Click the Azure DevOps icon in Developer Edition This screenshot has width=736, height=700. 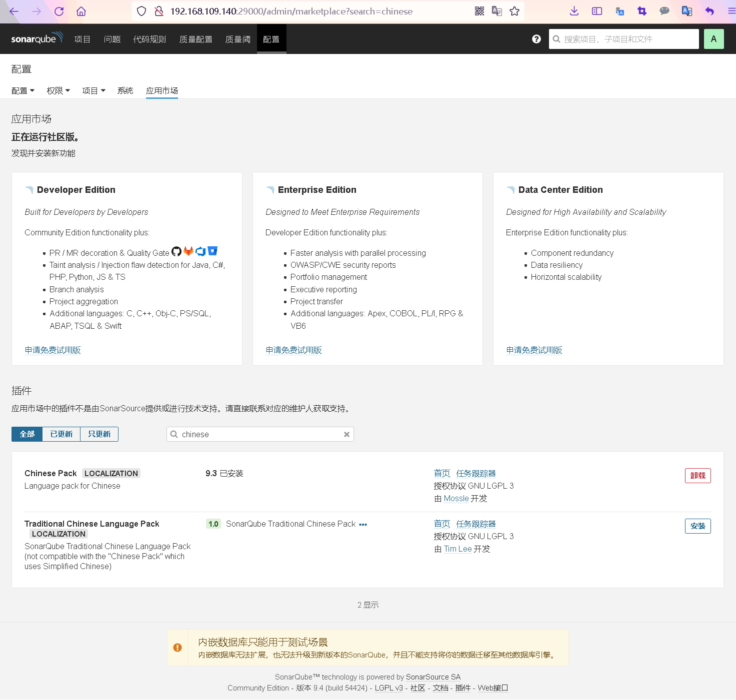coord(200,251)
